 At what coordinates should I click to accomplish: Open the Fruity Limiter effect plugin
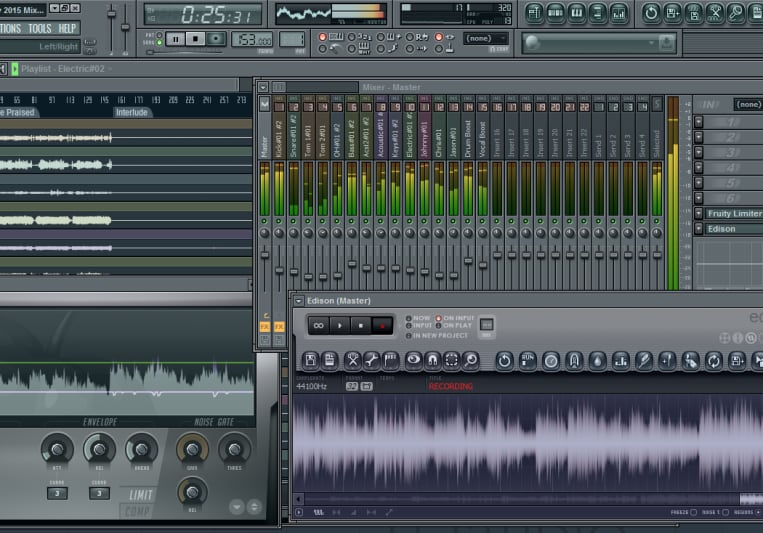point(734,213)
